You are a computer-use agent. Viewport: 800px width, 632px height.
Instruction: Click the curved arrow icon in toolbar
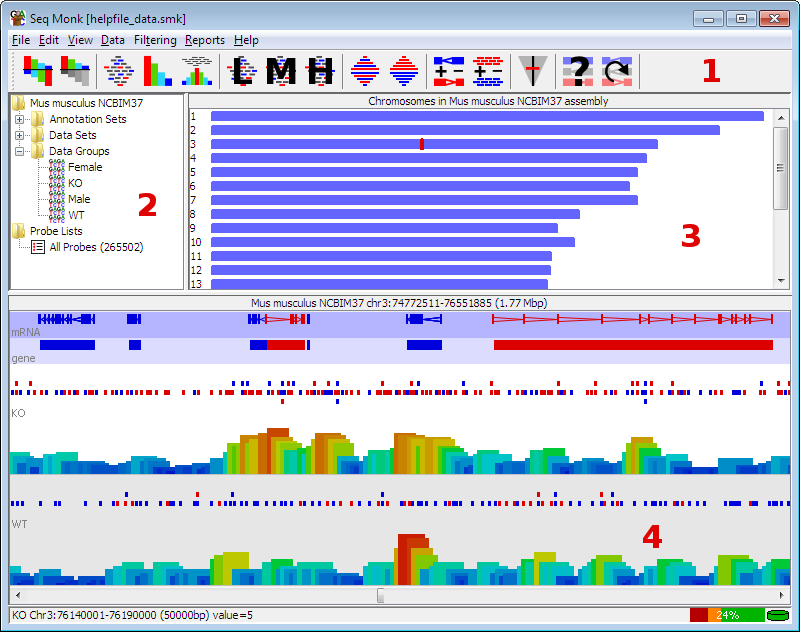[617, 70]
